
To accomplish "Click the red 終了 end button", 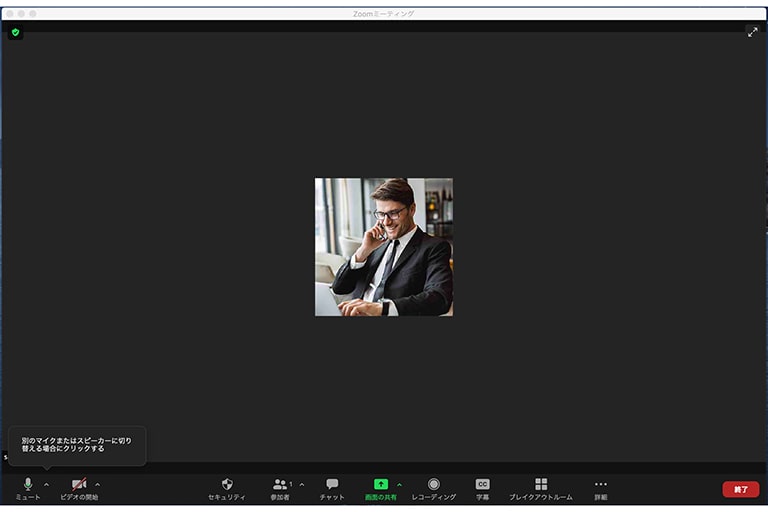I will coord(741,489).
